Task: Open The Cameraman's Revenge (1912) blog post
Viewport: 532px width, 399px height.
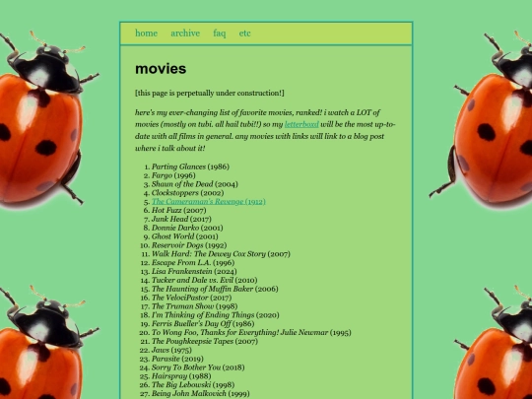Action: (208, 202)
